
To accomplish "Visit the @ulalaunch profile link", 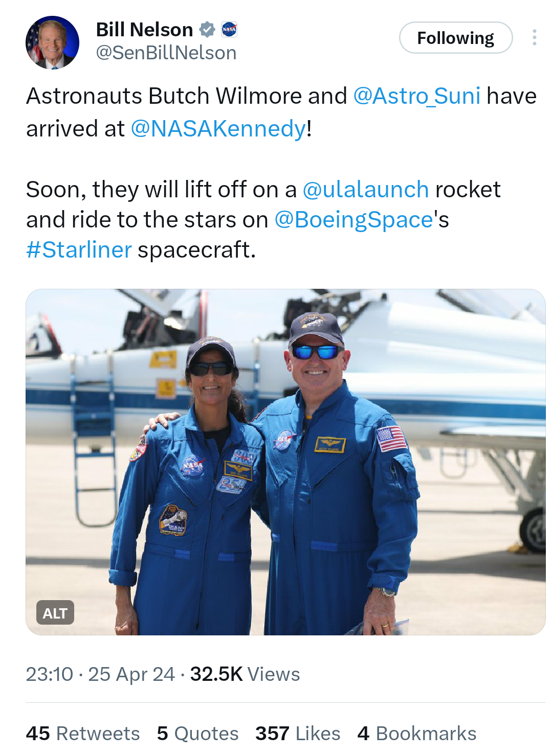I will [366, 189].
